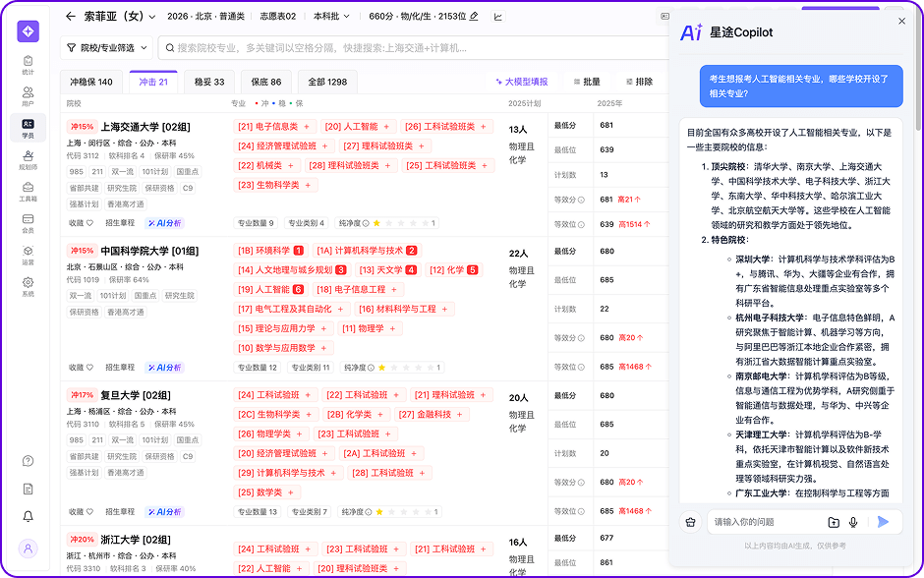Open 工具箱 (toolbox) in the left sidebar
This screenshot has width=924, height=578.
[28, 192]
